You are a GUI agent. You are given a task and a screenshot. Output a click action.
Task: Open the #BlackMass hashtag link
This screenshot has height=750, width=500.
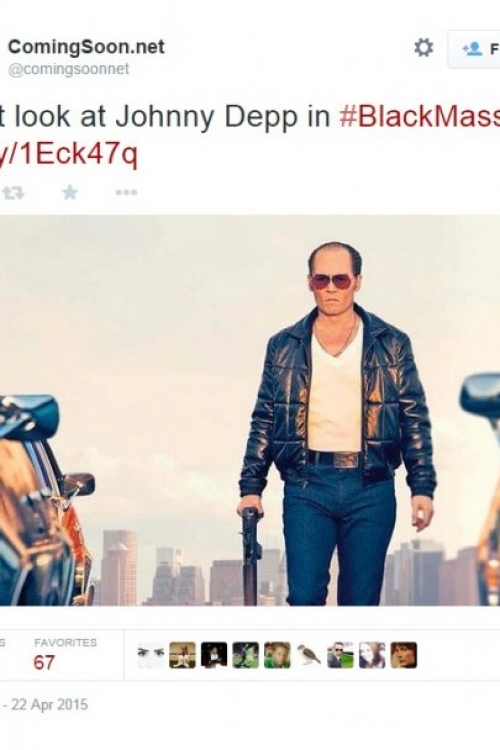coord(420,118)
